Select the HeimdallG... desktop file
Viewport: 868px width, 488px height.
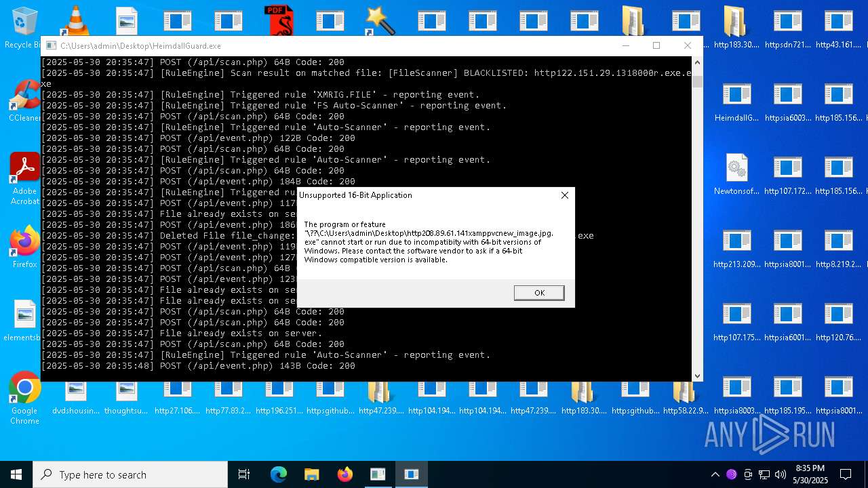(x=736, y=101)
